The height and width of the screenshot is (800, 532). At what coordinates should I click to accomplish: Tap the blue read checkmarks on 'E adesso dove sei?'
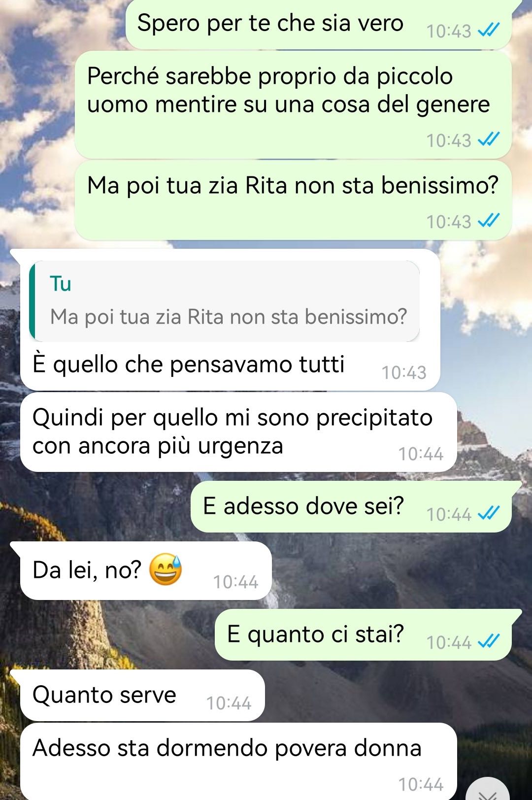[x=489, y=514]
